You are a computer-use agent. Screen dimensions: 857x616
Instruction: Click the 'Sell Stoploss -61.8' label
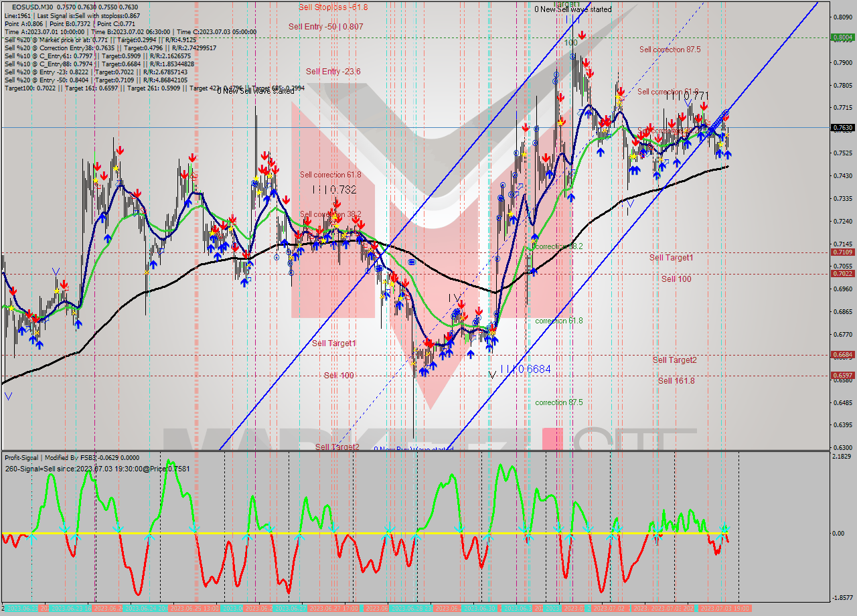[333, 7]
